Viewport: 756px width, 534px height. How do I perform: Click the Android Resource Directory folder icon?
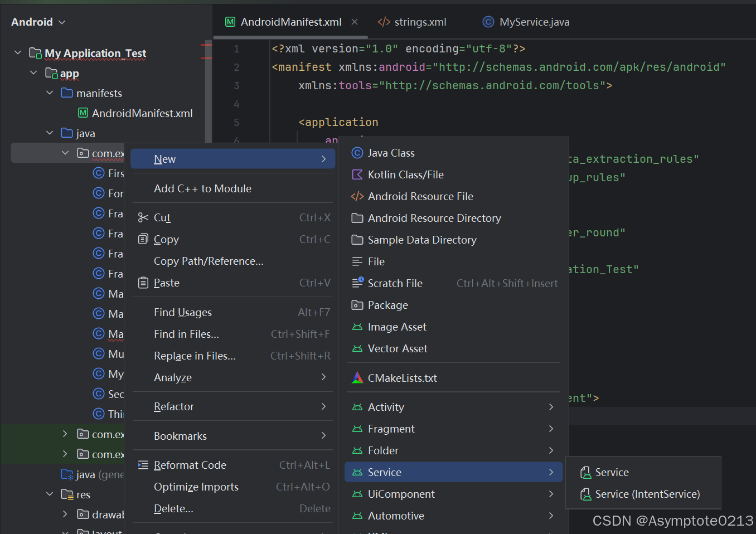click(x=357, y=218)
